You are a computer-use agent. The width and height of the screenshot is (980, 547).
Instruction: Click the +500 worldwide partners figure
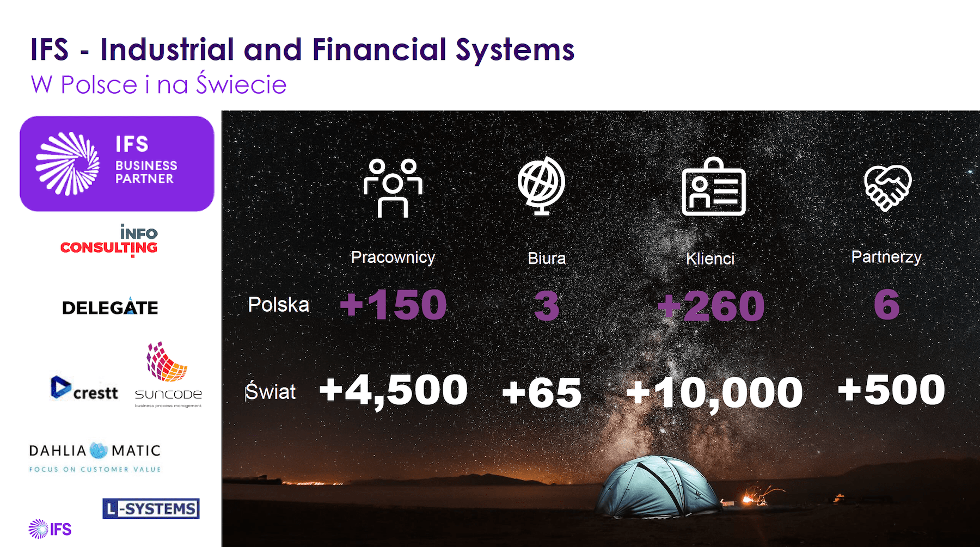(x=891, y=390)
